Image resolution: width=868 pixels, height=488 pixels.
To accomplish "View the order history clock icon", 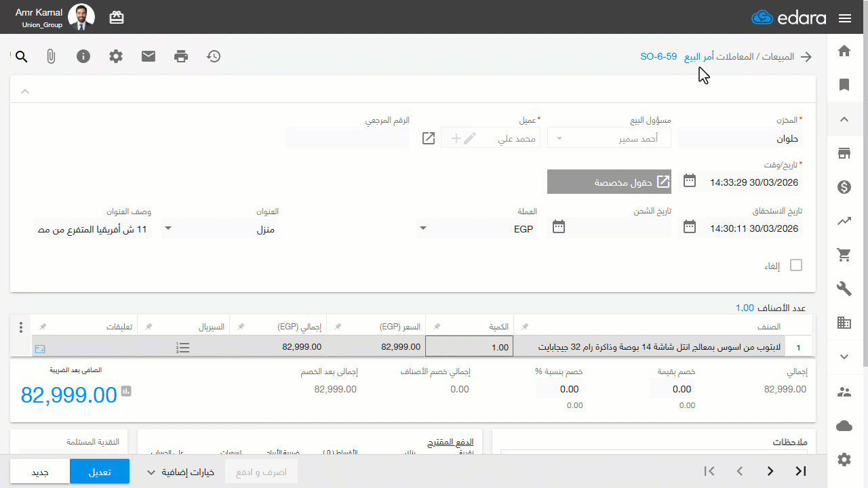I will pyautogui.click(x=214, y=56).
